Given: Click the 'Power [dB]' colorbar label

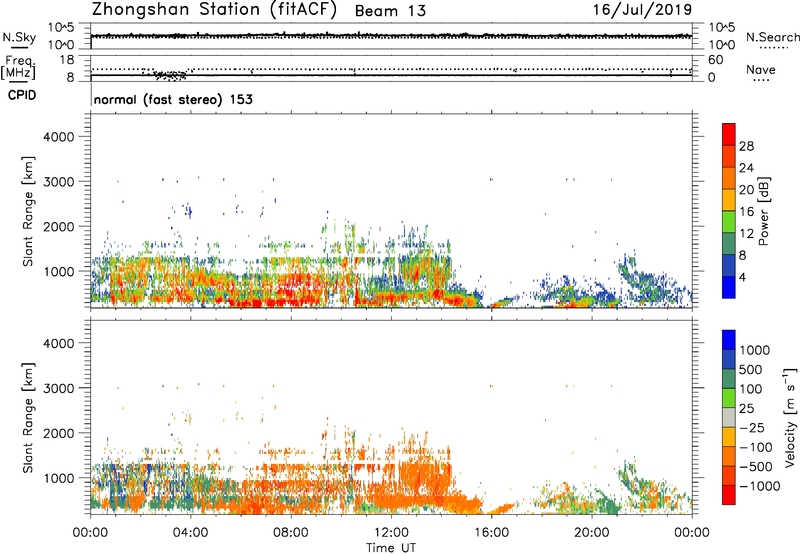Looking at the screenshot, I should coord(763,211).
